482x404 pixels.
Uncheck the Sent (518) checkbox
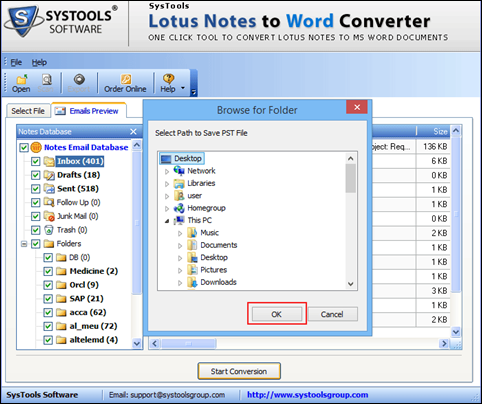(x=35, y=189)
